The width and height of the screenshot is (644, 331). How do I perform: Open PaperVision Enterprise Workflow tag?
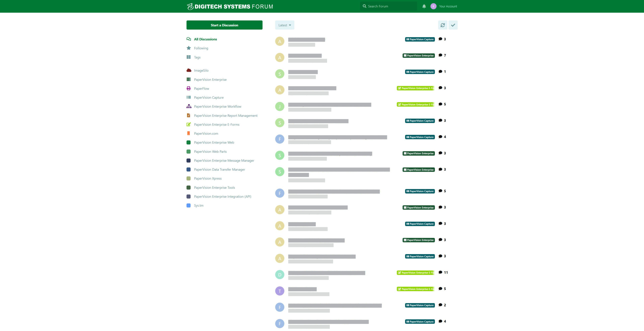[218, 106]
